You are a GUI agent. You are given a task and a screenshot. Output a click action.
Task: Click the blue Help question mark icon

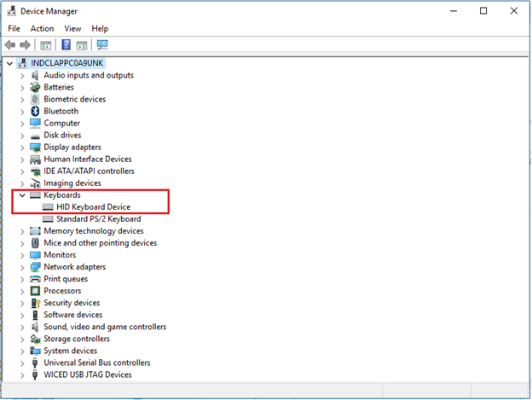[x=66, y=45]
